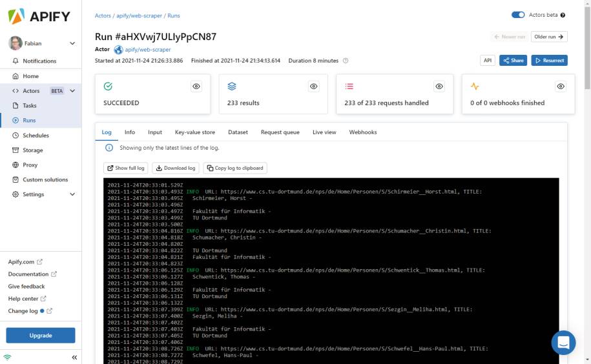This screenshot has height=364, width=591.
Task: Go to Home in the sidebar
Action: click(30, 76)
